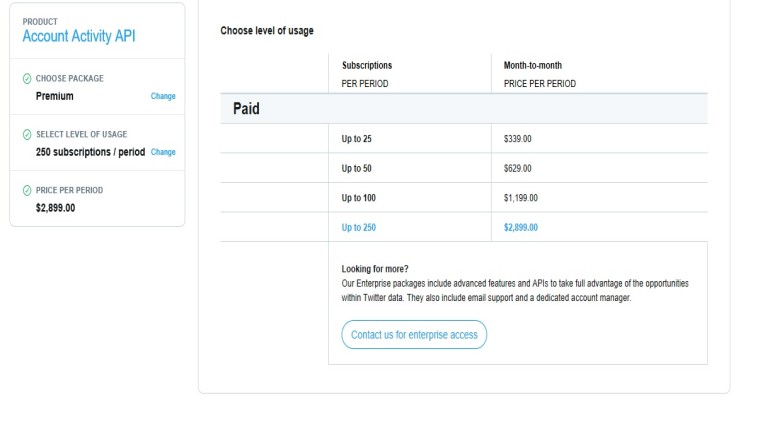This screenshot has width=760, height=428.
Task: Click the $1,199.00 price cell
Action: point(521,198)
